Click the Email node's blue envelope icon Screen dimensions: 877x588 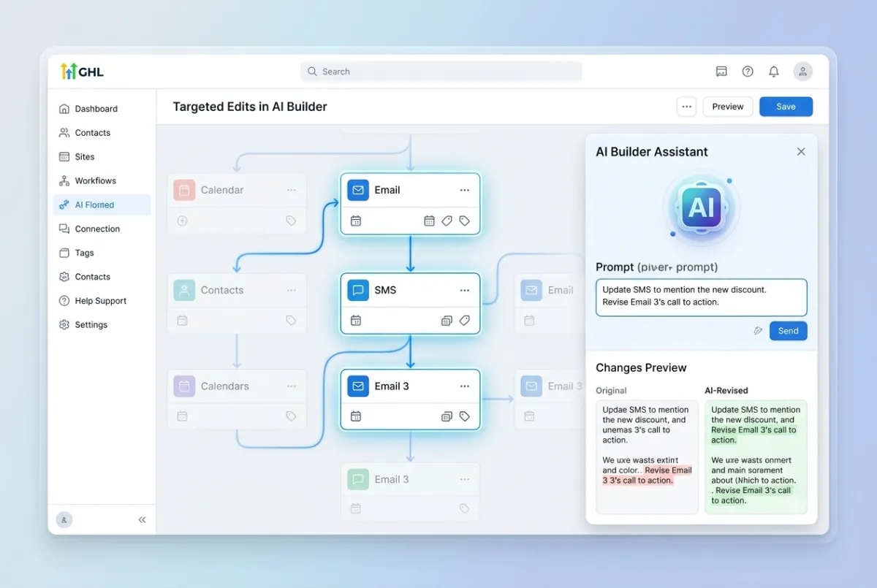coord(357,190)
